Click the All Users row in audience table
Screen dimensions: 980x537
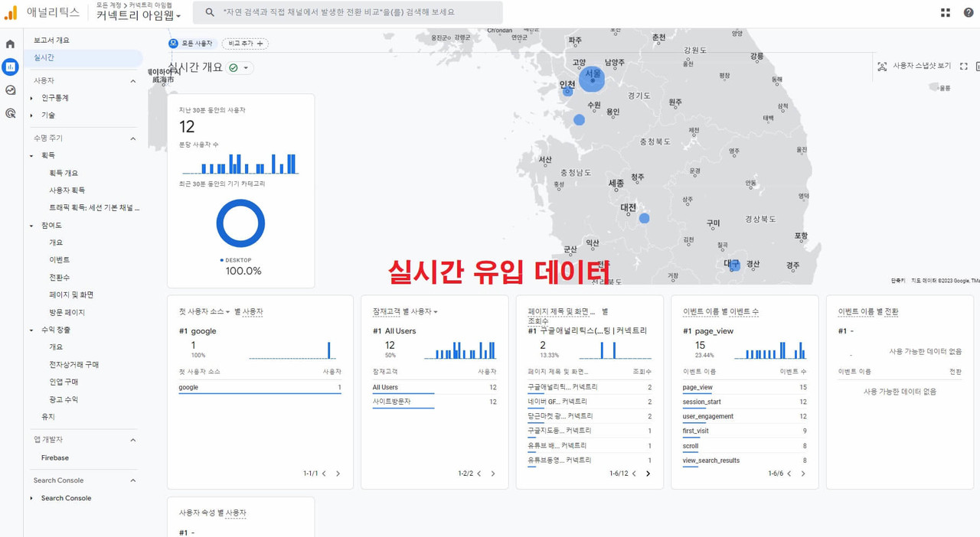(434, 388)
